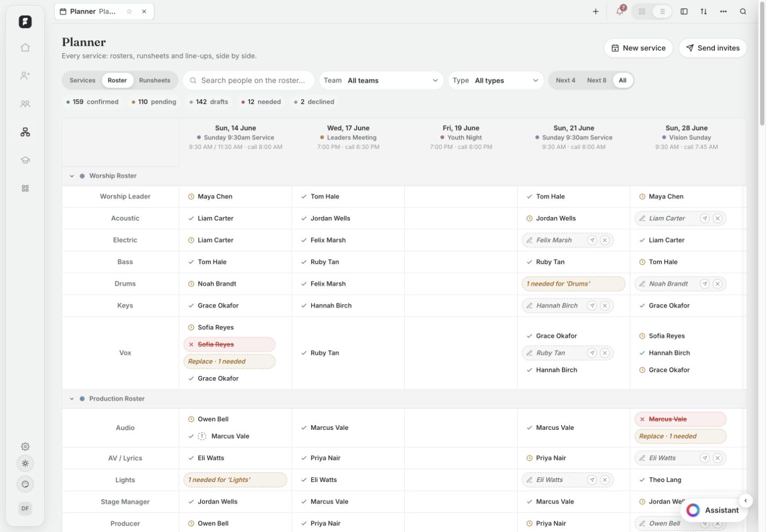Screen dimensions: 766x532
Task: Toggle light theme sun button in sidebar
Action: click(25, 464)
